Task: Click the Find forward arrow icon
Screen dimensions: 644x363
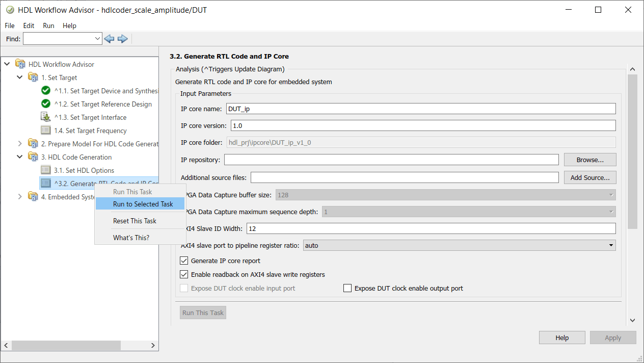Action: click(x=122, y=39)
